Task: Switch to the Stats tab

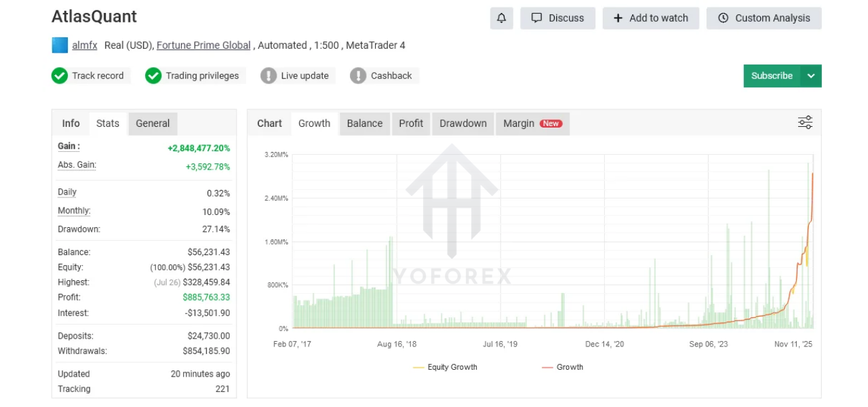Action: 108,123
